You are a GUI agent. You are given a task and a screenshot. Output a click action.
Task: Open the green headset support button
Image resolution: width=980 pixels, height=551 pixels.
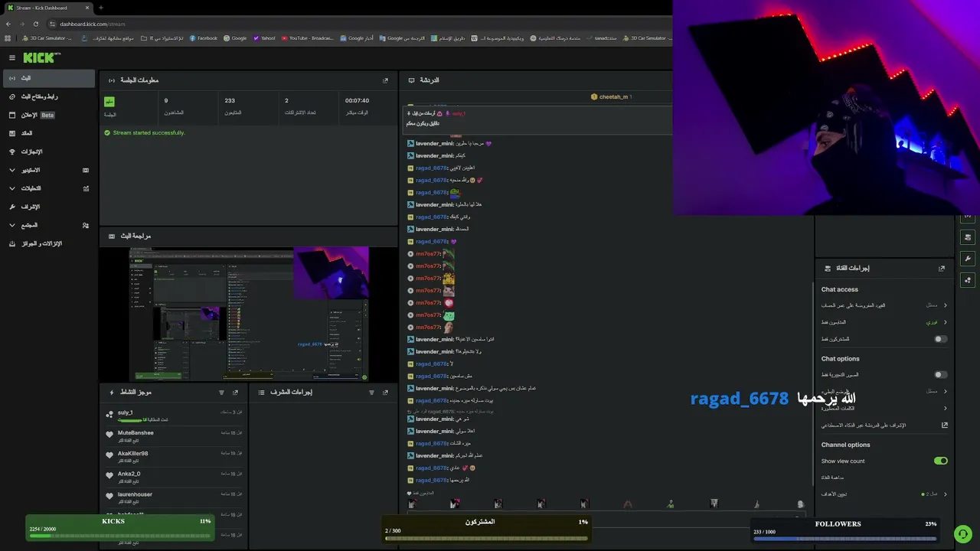pos(963,534)
